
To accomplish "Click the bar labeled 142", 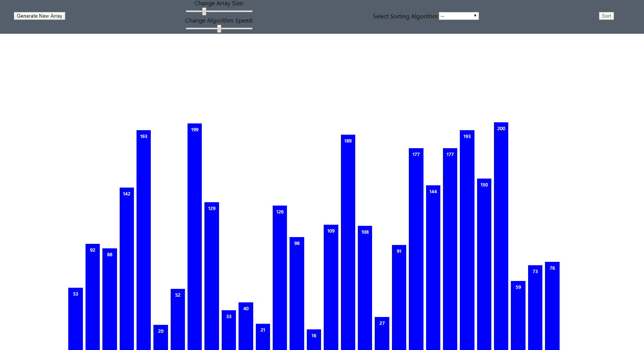I will click(x=127, y=269).
